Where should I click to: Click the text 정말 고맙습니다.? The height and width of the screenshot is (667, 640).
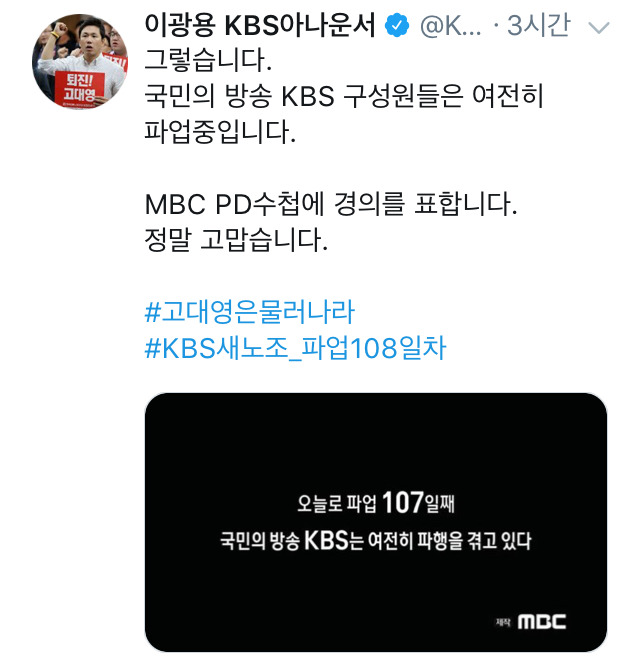pos(236,239)
